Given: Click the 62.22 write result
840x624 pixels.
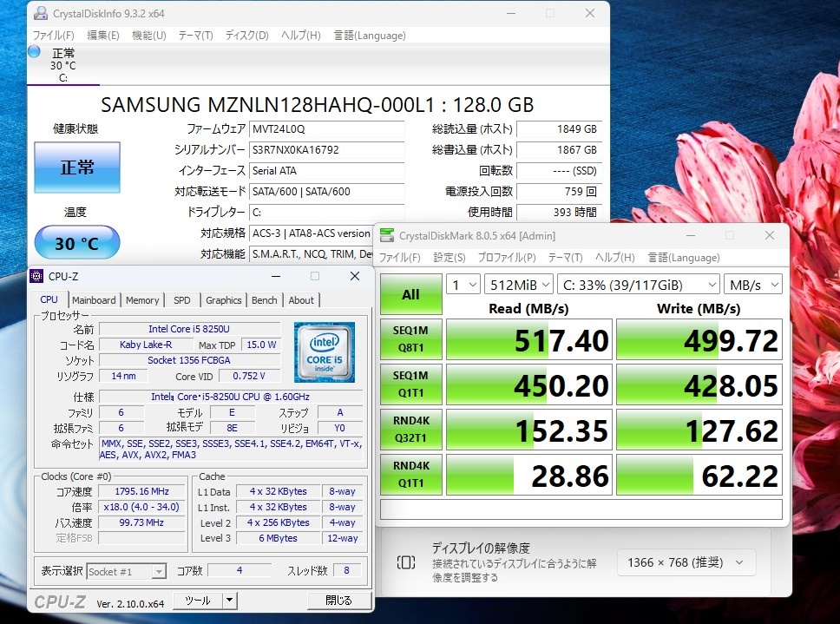Looking at the screenshot, I should coord(699,475).
